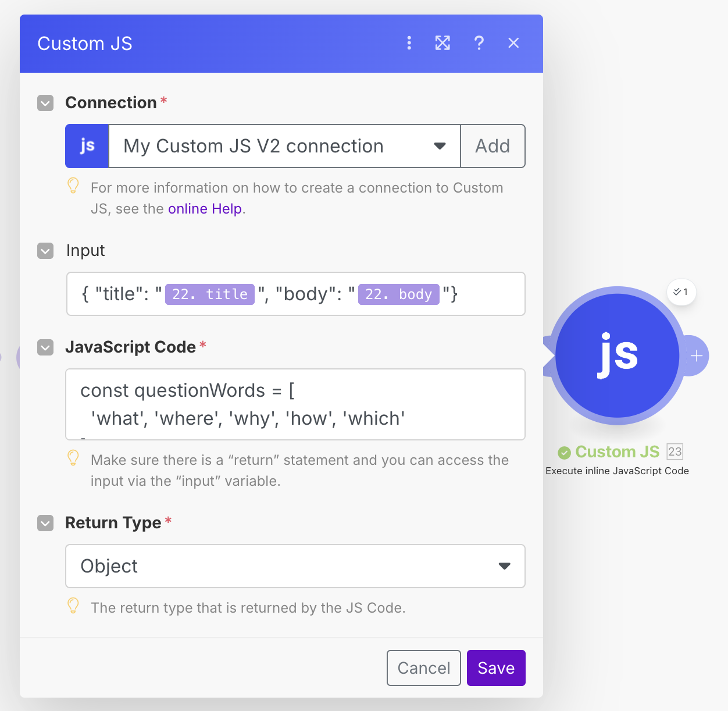Screen dimensions: 728x711
Task: Collapse the Return Type section
Action: 45,523
